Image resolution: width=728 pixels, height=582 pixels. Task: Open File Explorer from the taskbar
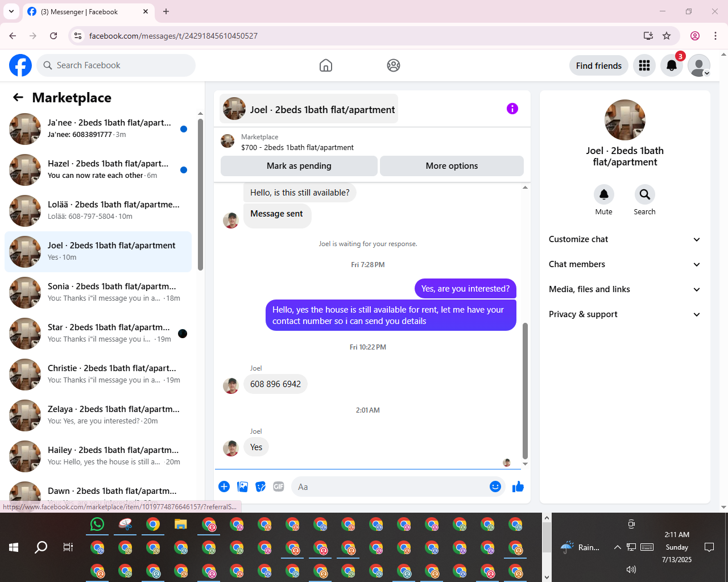[x=181, y=524]
